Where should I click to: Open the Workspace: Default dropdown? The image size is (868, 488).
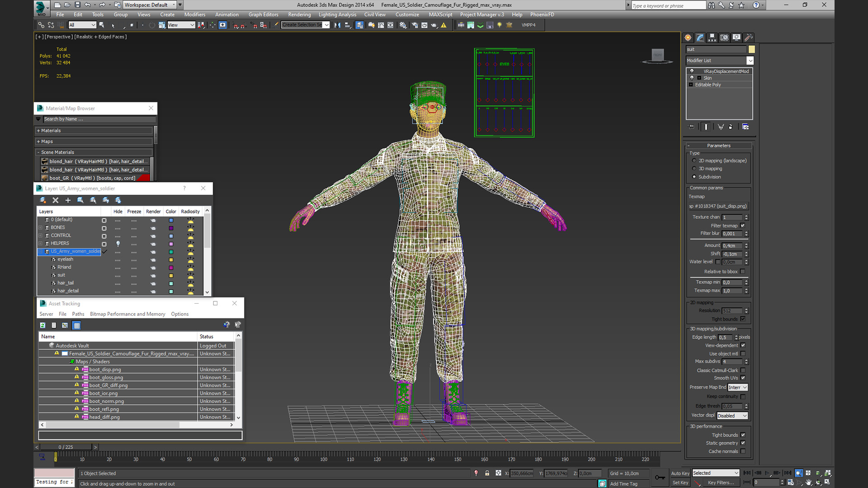pos(150,5)
